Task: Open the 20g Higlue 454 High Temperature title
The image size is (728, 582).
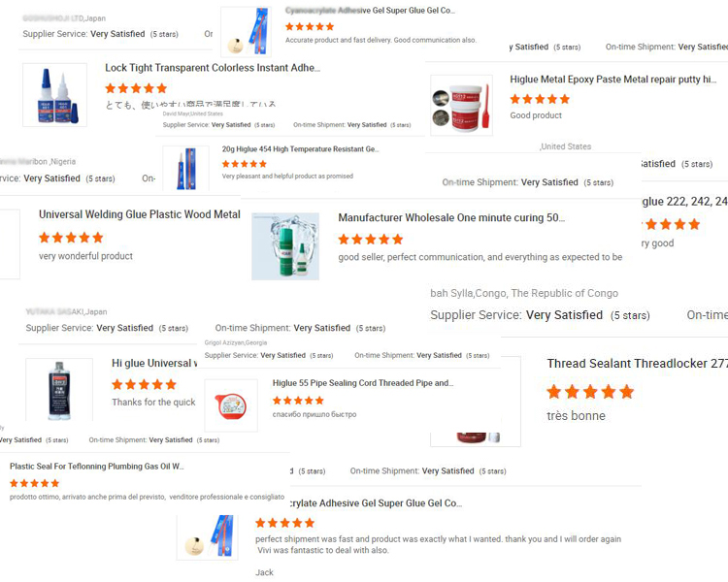Action: point(300,149)
